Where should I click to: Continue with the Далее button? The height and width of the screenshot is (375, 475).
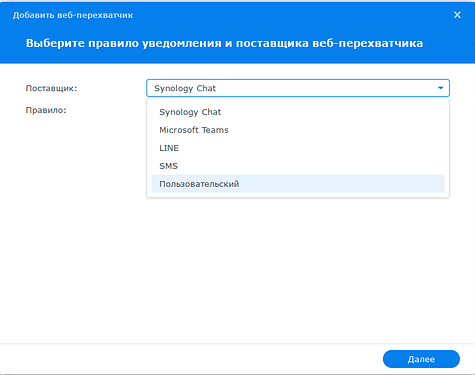tap(421, 359)
